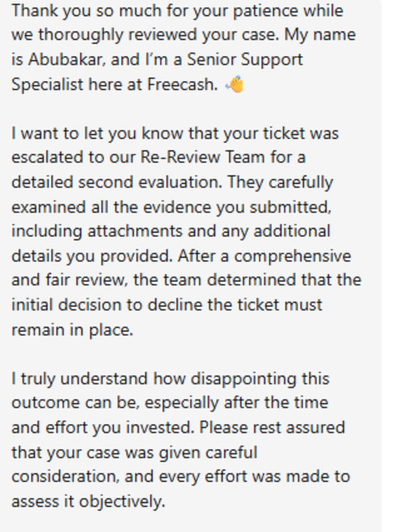
Task: Click the phrase "assess it objectively."
Action: (x=88, y=502)
